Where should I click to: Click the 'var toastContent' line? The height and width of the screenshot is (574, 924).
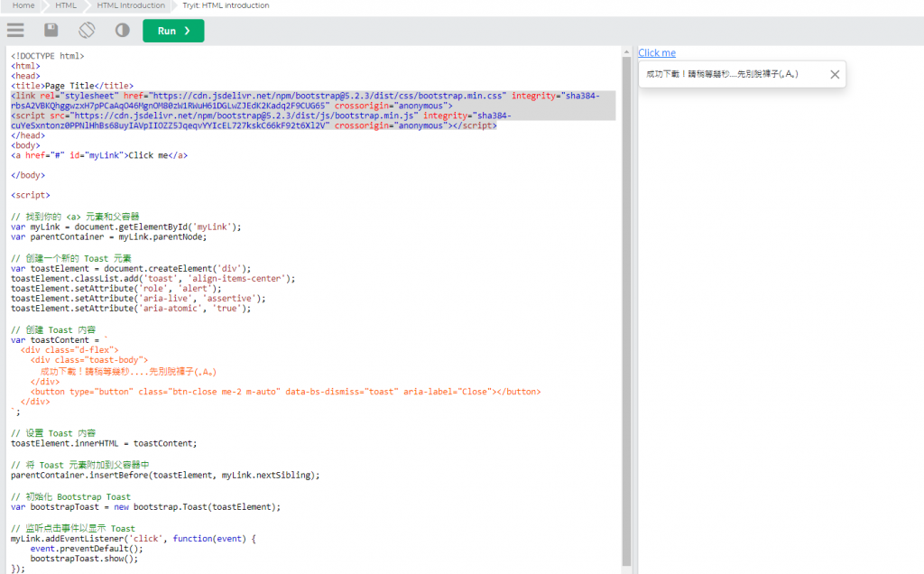tap(60, 340)
